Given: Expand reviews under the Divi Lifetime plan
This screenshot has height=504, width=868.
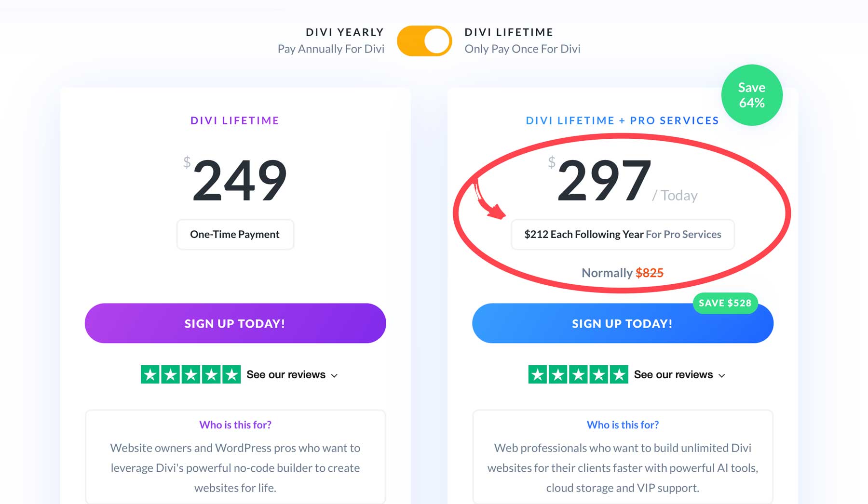Looking at the screenshot, I should pos(286,374).
